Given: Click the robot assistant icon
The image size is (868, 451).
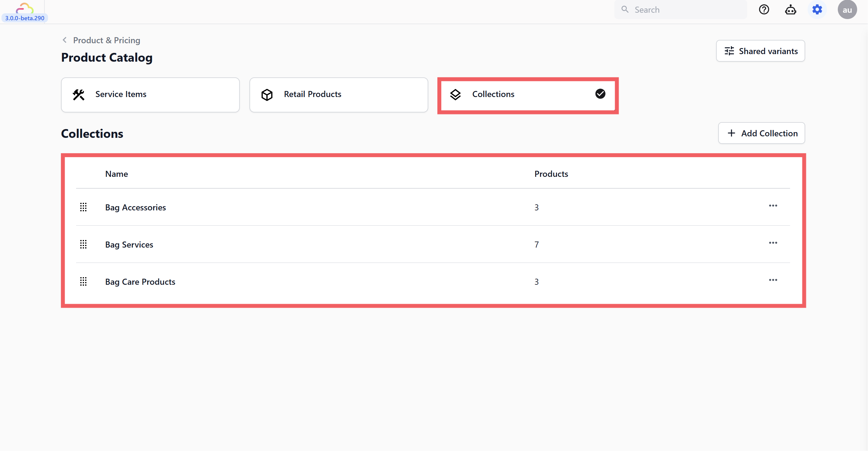Looking at the screenshot, I should (790, 10).
